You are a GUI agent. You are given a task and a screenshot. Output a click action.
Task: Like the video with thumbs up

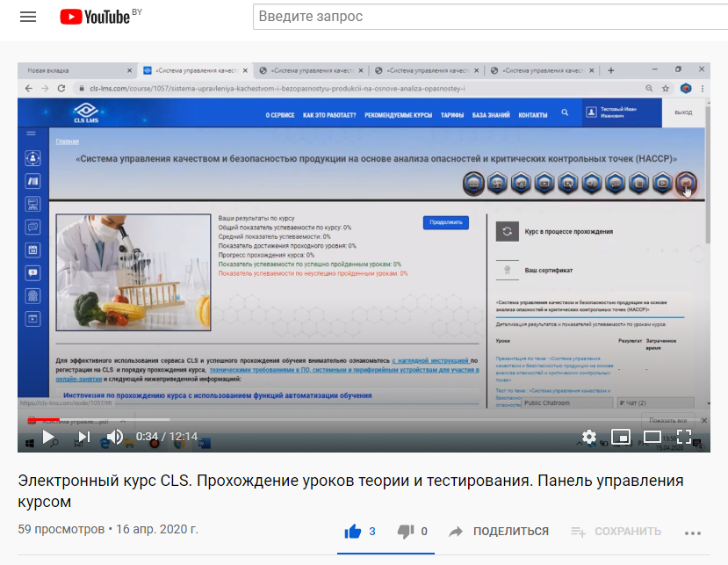353,531
